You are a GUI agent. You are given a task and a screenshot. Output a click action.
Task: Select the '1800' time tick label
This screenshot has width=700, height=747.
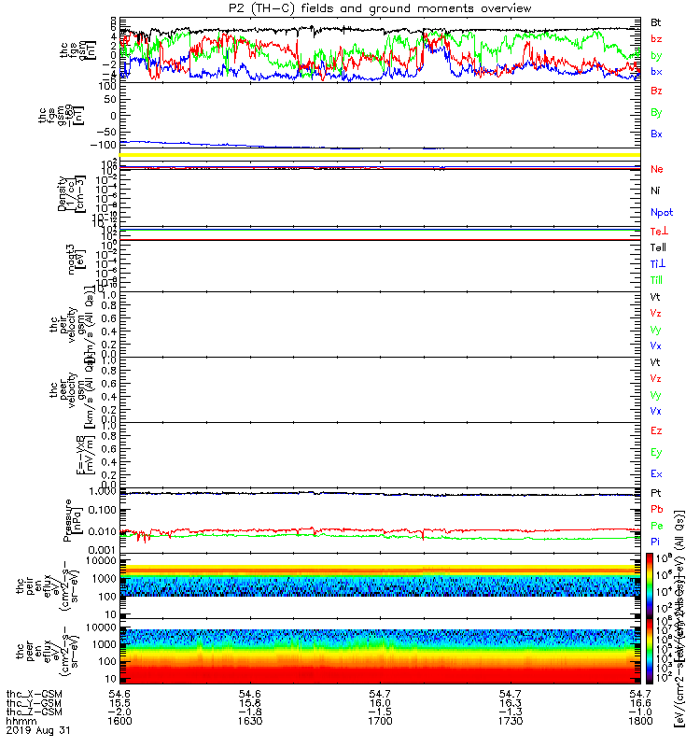pos(640,721)
